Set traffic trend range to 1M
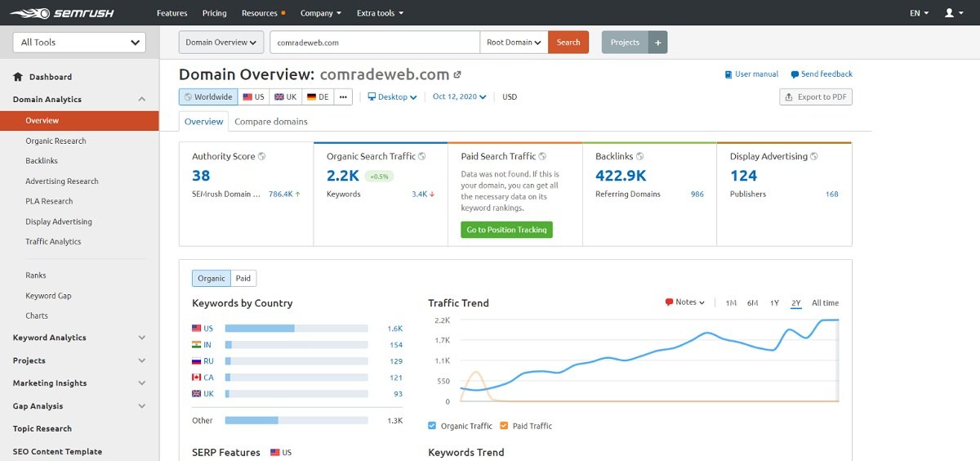The image size is (980, 461). (731, 303)
